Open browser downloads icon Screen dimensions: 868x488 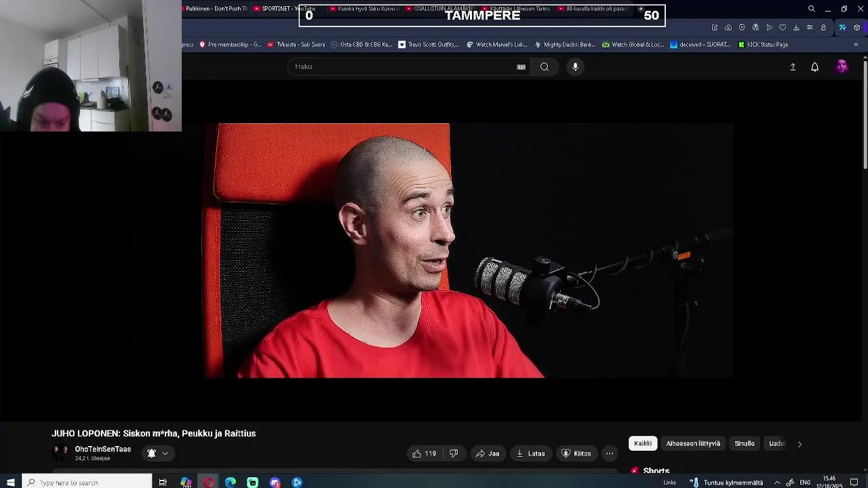click(x=796, y=28)
